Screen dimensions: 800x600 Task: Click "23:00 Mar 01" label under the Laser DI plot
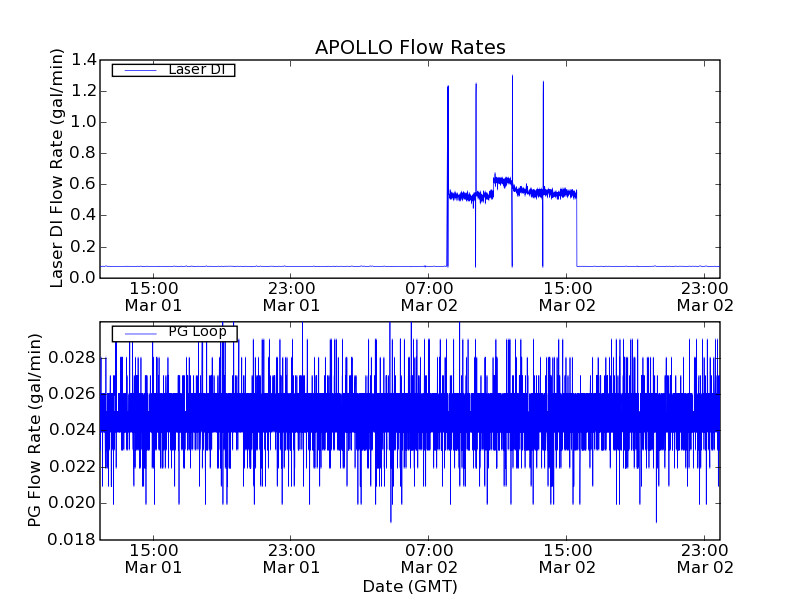(291, 297)
